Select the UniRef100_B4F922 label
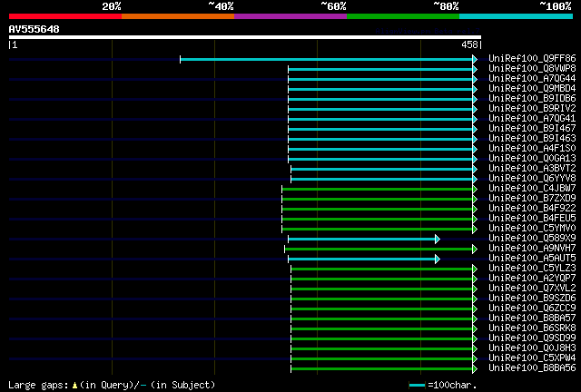Screen dimensions: 581x392 532,209
